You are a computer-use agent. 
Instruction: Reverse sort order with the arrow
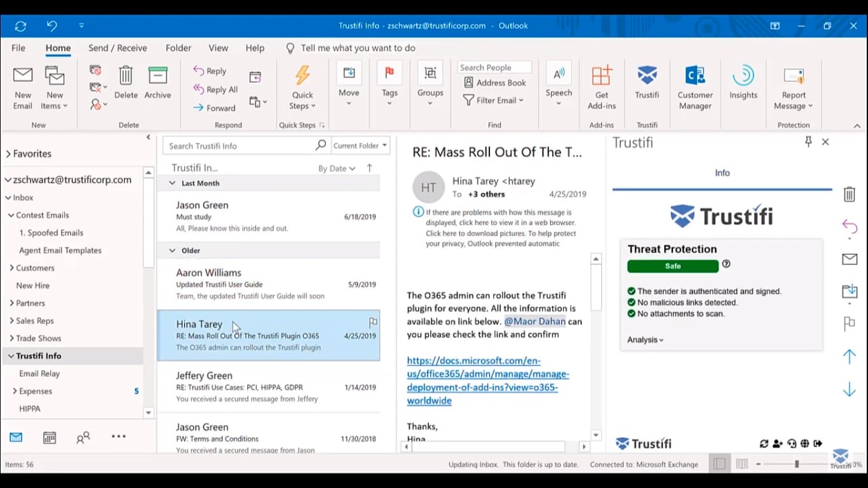[x=369, y=168]
